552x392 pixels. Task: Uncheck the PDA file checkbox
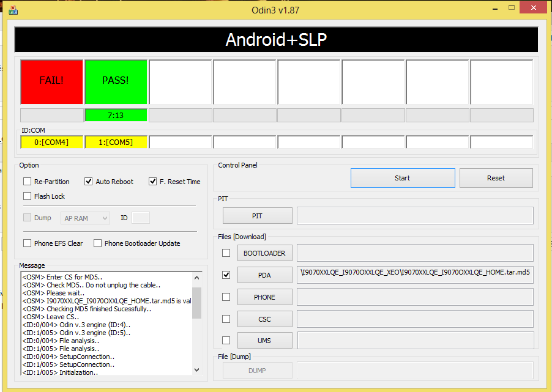point(226,275)
